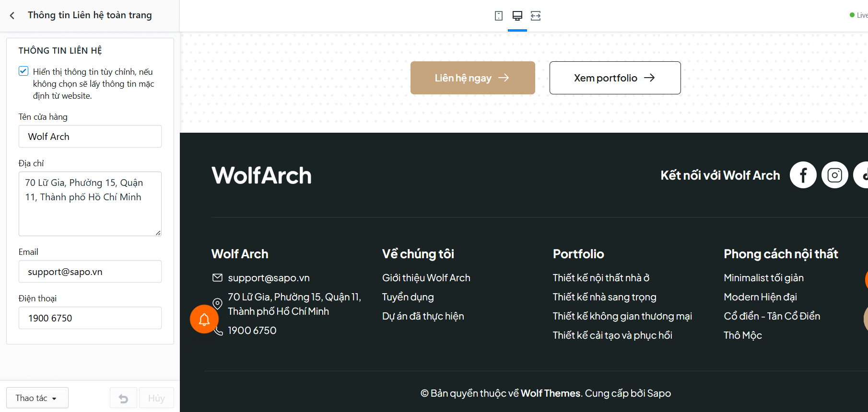The image size is (868, 412).
Task: Open Modern Hiện đại link
Action: [761, 297]
